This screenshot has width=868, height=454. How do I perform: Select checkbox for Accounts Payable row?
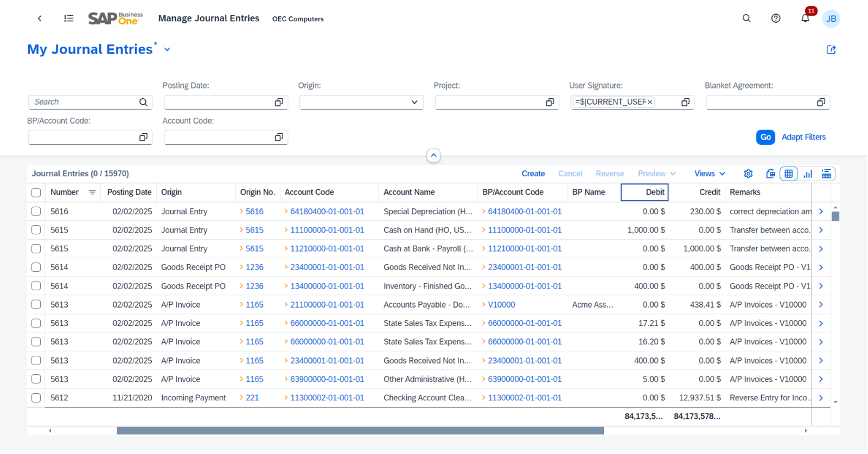(x=36, y=304)
